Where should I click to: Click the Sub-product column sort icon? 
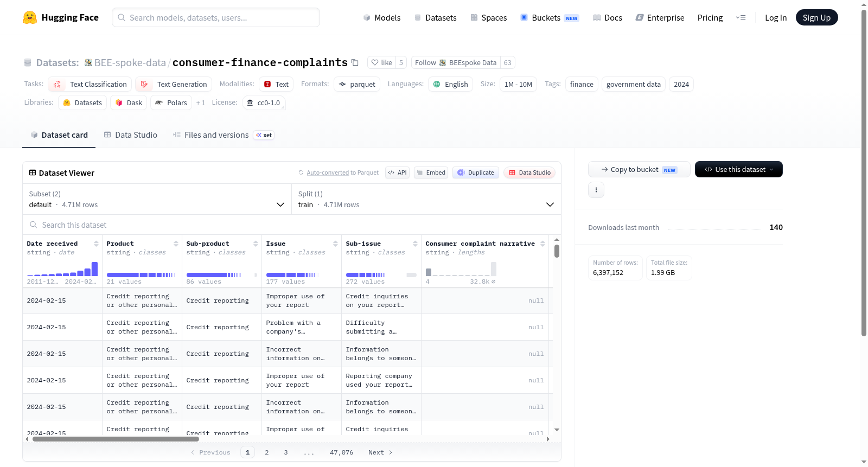(x=256, y=244)
